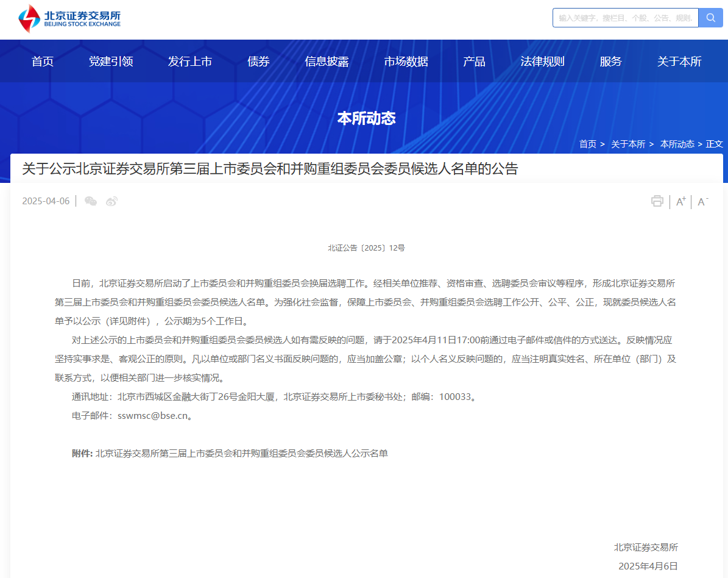Go to 本所动态 in the breadcrumb

(x=677, y=144)
